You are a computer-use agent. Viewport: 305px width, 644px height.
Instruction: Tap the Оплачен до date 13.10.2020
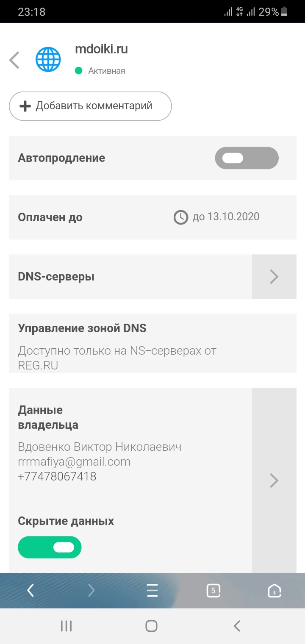coord(226,217)
